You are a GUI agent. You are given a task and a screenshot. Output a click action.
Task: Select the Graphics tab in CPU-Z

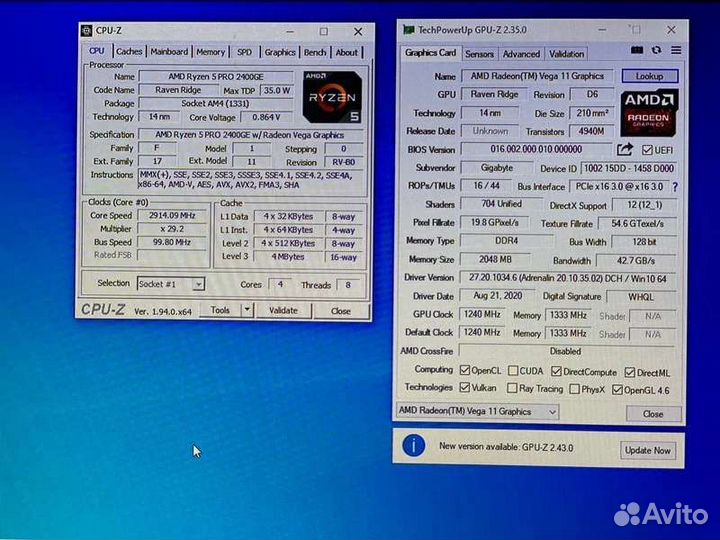click(280, 52)
